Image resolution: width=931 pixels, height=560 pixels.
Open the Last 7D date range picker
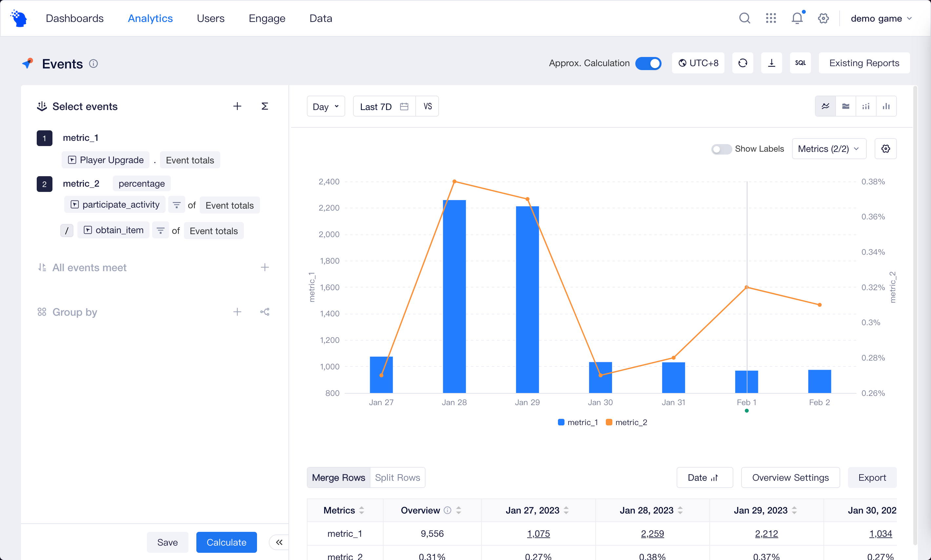point(383,106)
